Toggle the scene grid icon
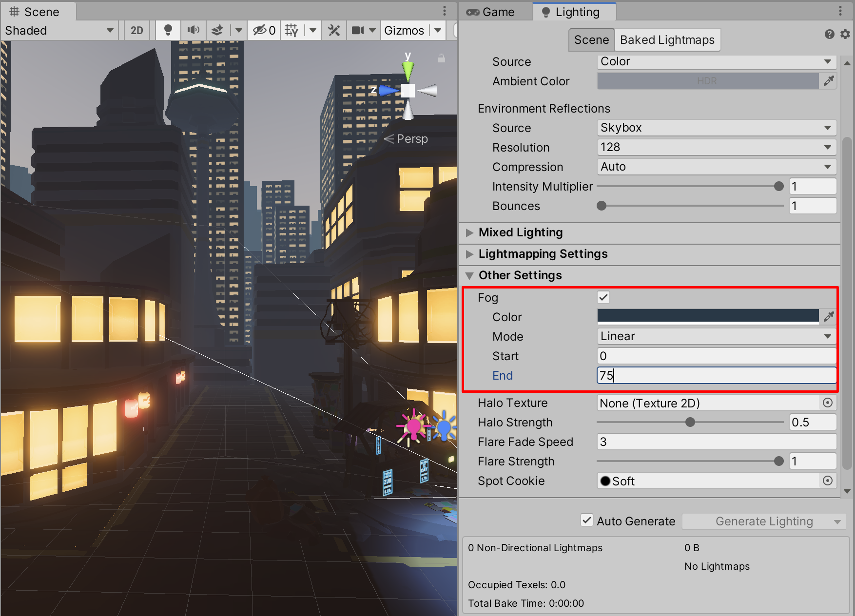Viewport: 855px width, 616px height. 291,30
